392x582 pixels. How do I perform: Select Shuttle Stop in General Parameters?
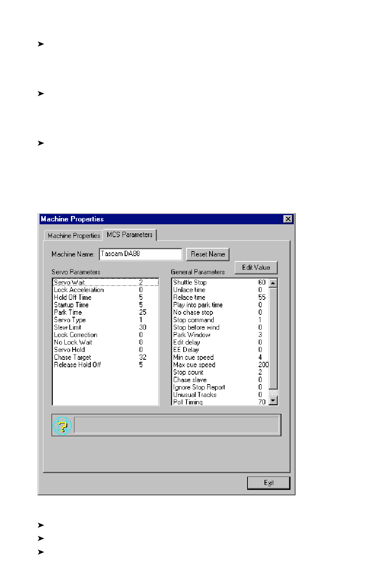point(220,283)
